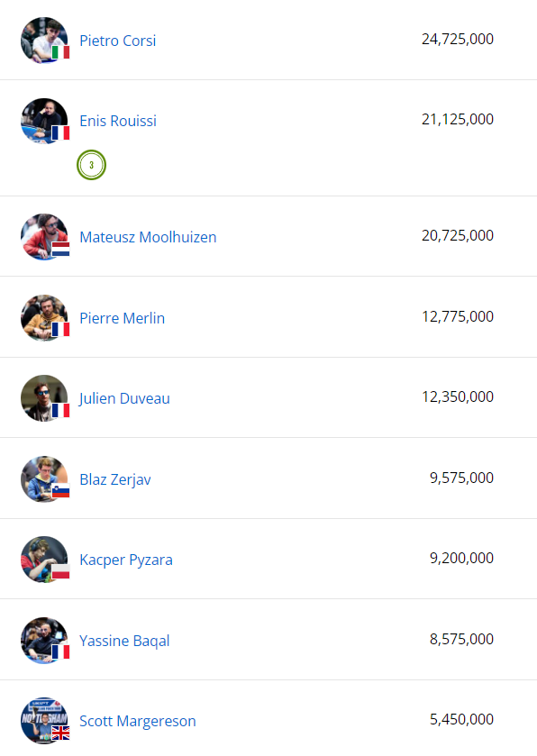Click Mateusz Moolhuizen's avatar with Dutch flag
Image resolution: width=537 pixels, height=756 pixels.
44,237
